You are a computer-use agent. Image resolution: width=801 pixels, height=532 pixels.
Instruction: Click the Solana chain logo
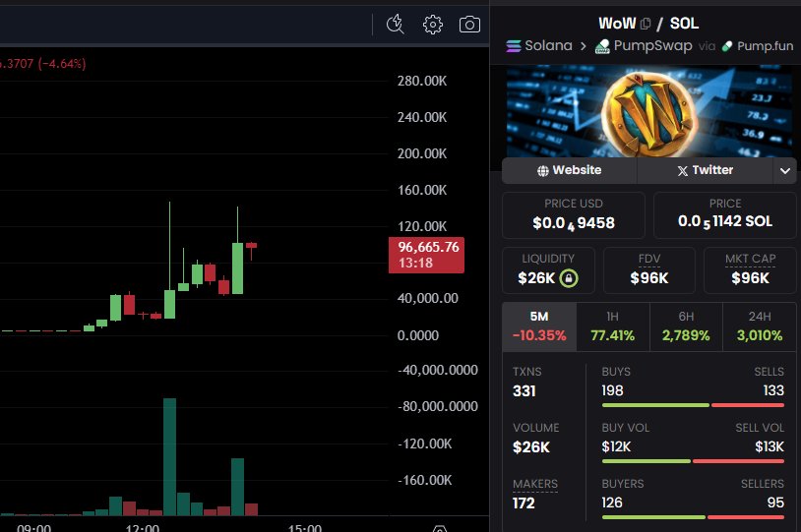coord(514,46)
